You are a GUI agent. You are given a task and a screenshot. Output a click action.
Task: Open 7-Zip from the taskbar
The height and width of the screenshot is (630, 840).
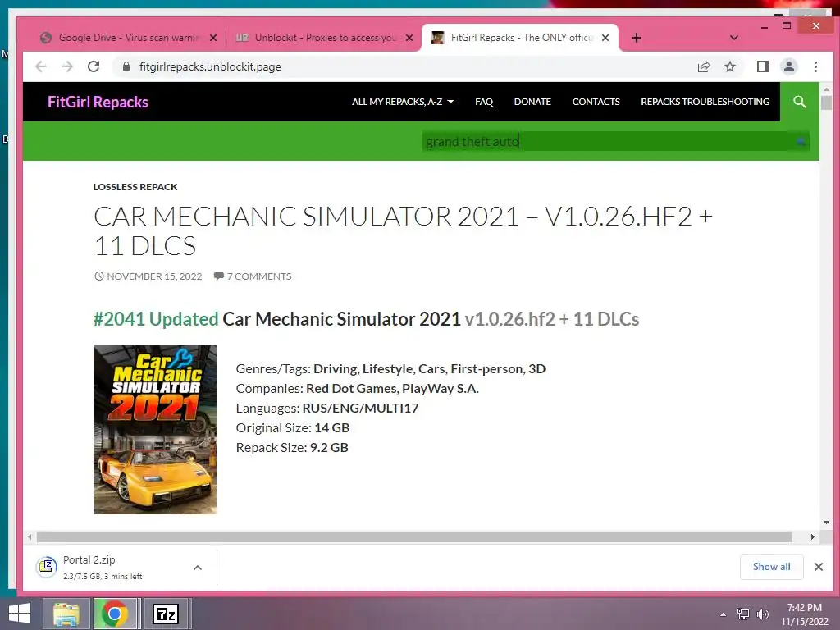tap(166, 614)
